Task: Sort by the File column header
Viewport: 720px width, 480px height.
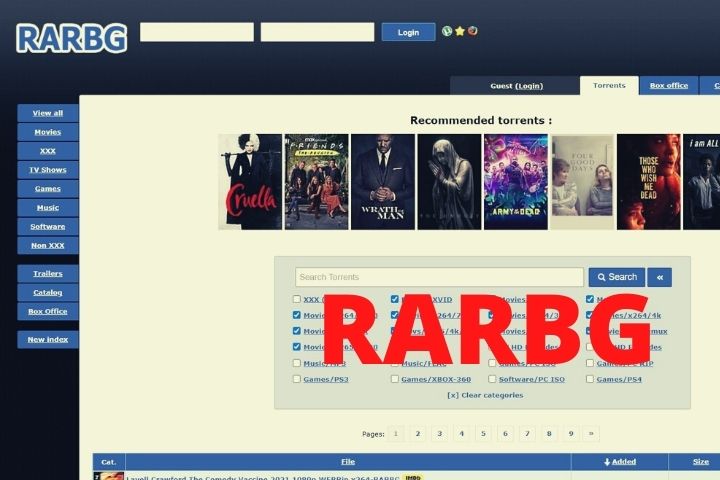Action: click(x=348, y=462)
